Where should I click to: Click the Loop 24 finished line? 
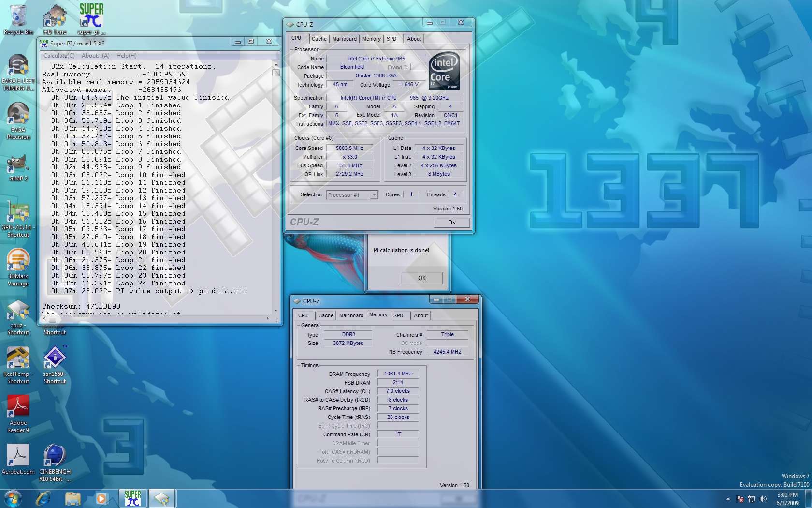tap(118, 284)
